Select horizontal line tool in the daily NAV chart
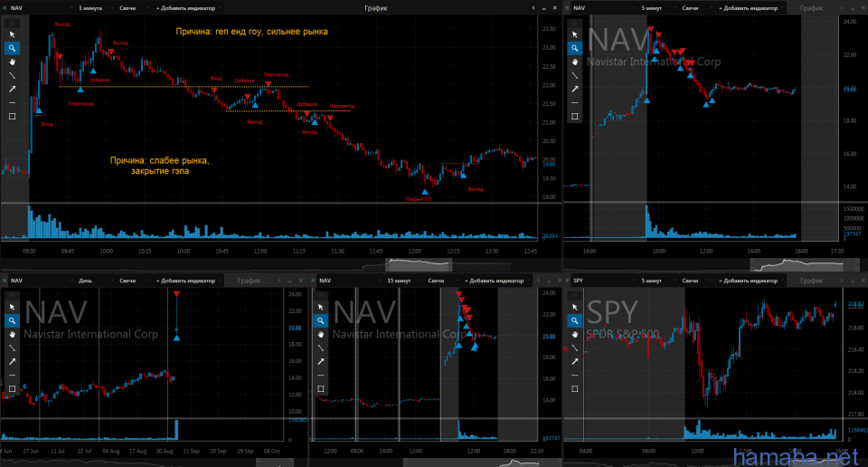868x467 pixels. [x=13, y=375]
